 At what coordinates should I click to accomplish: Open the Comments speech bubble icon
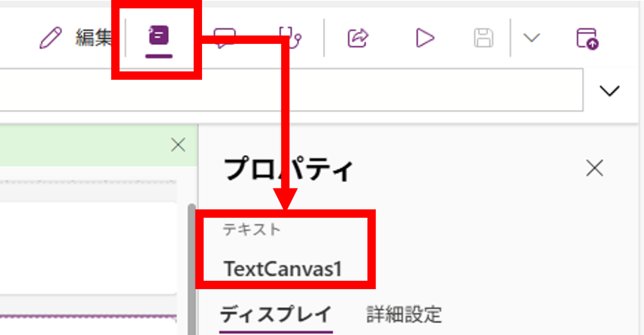224,38
